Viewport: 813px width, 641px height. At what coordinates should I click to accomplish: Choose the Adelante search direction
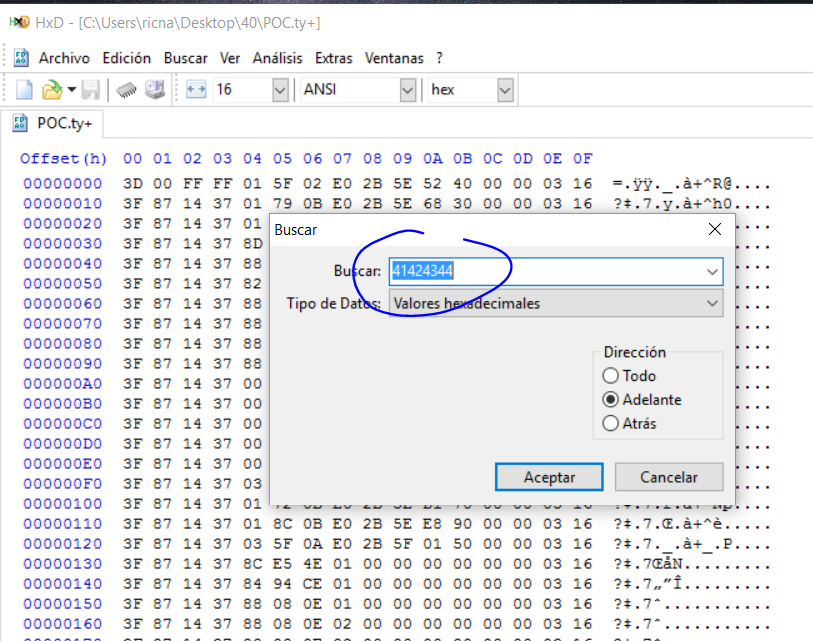click(611, 399)
